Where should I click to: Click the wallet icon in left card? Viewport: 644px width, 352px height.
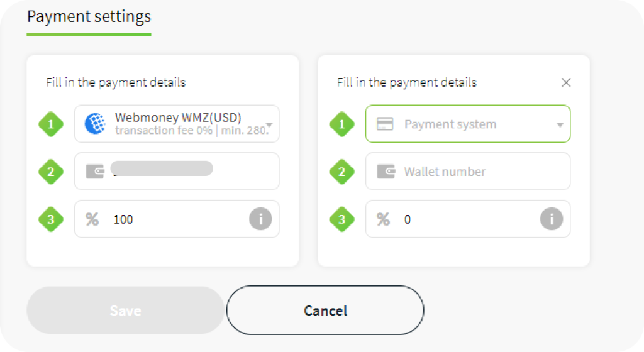(x=95, y=171)
